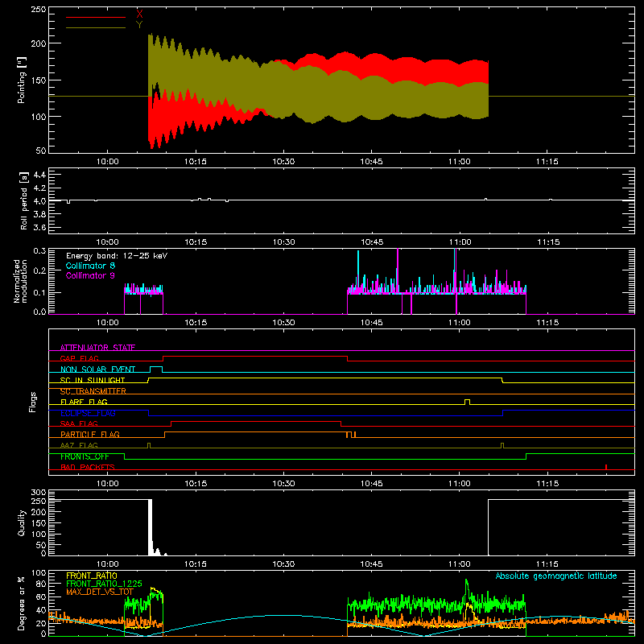
Task: Click the Flags panel axis title
Action: coord(33,402)
